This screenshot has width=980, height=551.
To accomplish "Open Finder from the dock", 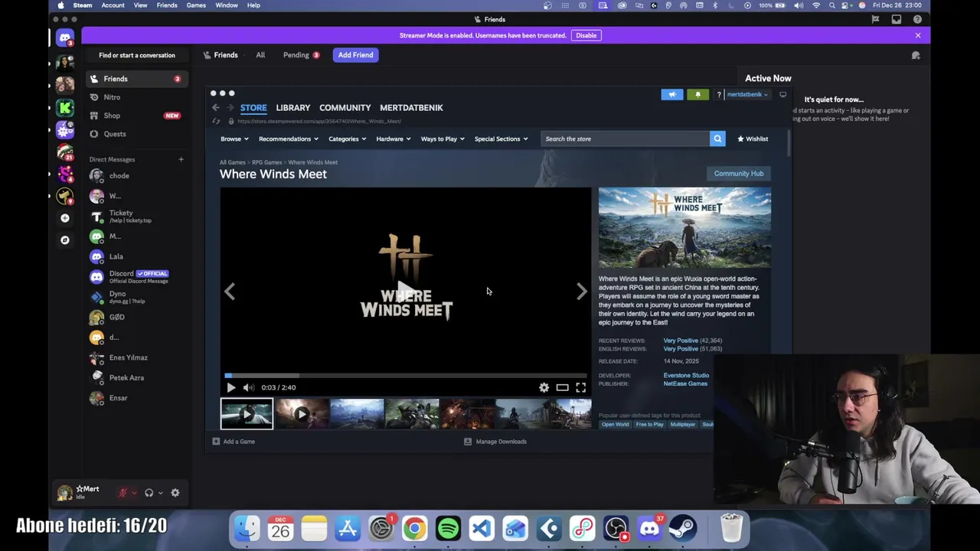I will tap(247, 528).
